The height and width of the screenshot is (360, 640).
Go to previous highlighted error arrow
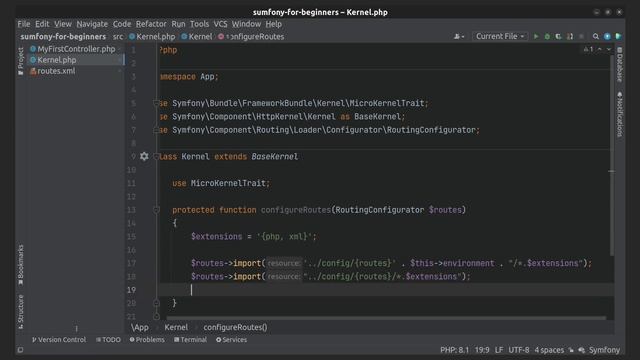coord(600,49)
